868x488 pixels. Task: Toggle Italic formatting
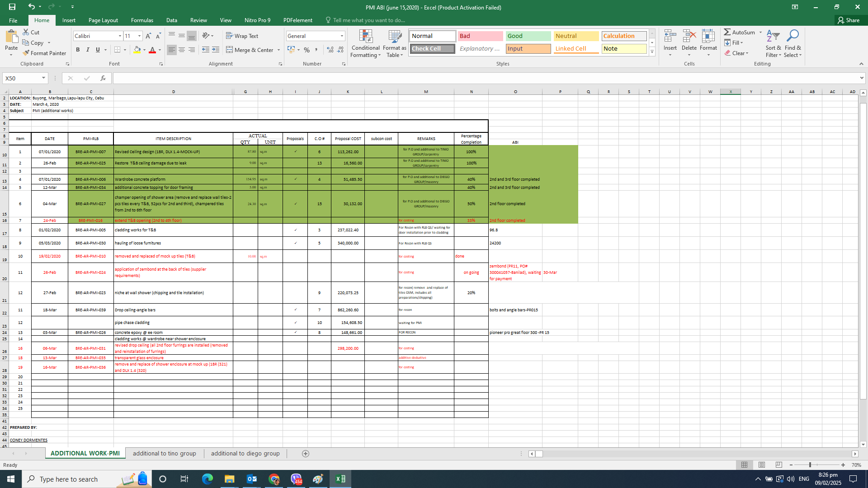click(x=88, y=50)
